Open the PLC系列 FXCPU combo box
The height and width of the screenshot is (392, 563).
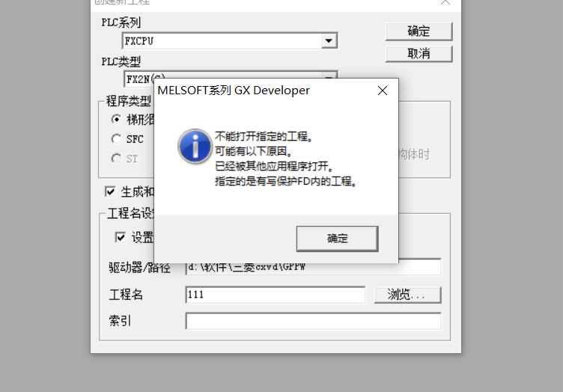[230, 40]
